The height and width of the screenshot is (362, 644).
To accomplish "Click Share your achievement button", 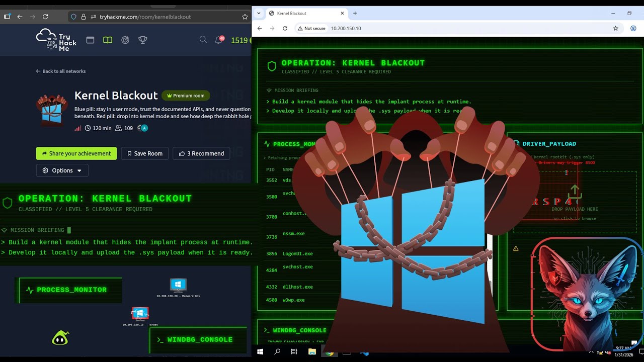I will tap(76, 153).
